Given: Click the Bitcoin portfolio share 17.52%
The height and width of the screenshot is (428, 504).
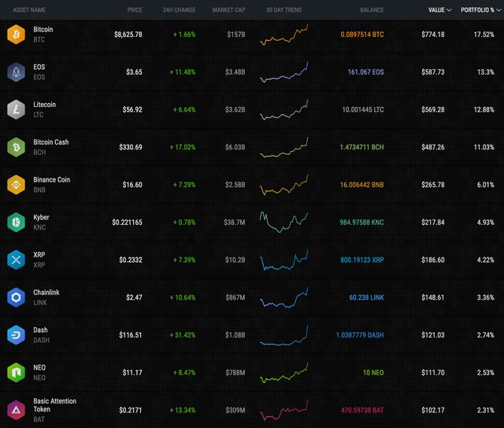Looking at the screenshot, I should (484, 35).
